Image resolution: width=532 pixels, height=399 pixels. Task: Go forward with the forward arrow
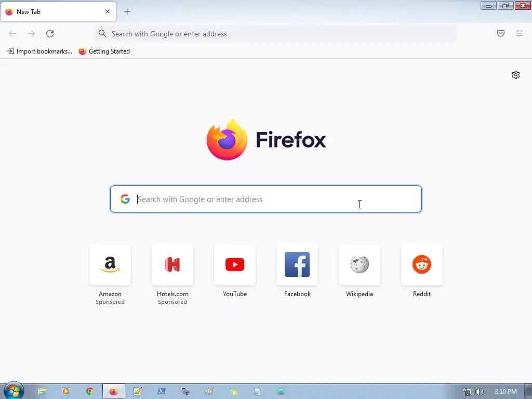31,34
